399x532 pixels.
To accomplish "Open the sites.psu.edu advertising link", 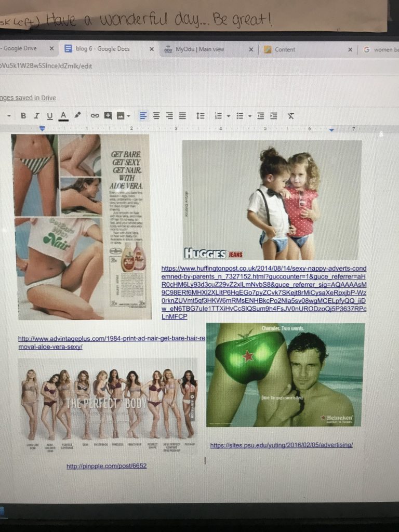I will point(281,445).
